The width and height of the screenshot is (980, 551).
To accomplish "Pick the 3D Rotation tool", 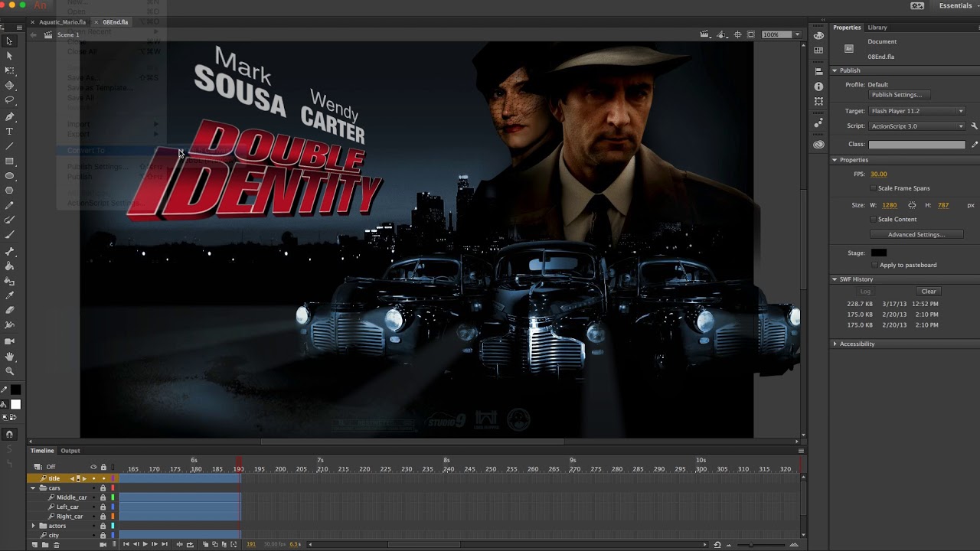I will click(9, 85).
